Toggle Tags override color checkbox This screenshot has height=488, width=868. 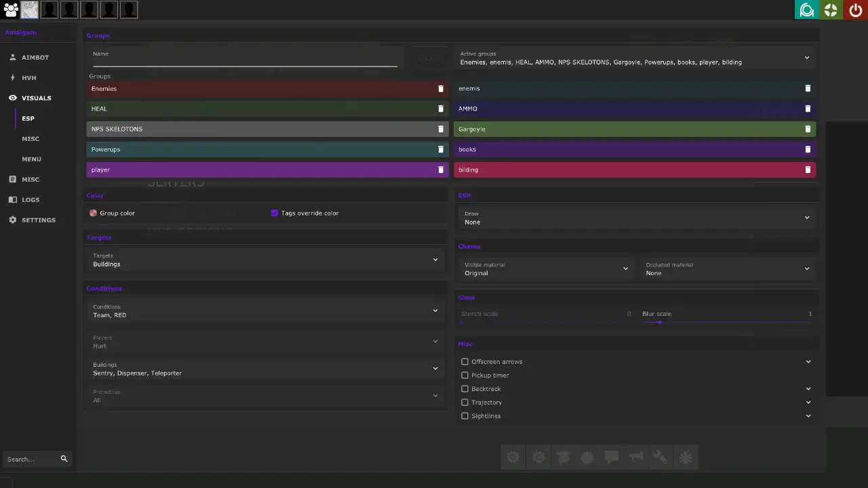pos(275,213)
